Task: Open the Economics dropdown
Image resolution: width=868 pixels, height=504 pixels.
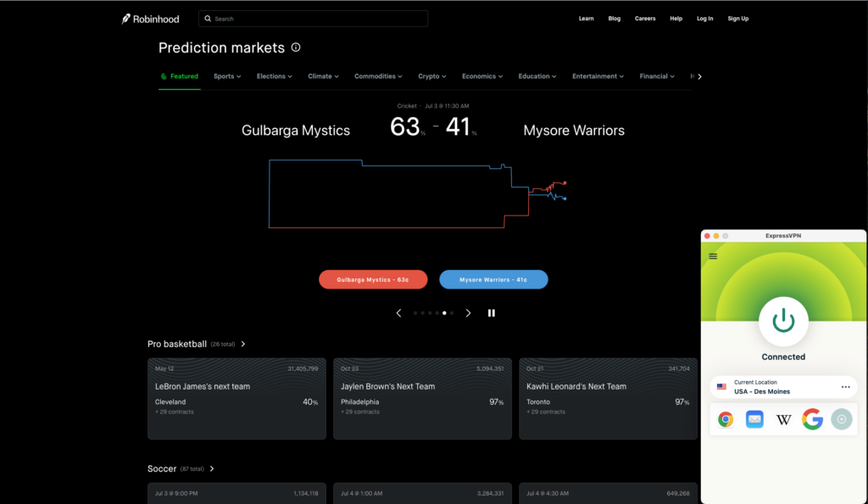Action: coord(482,76)
